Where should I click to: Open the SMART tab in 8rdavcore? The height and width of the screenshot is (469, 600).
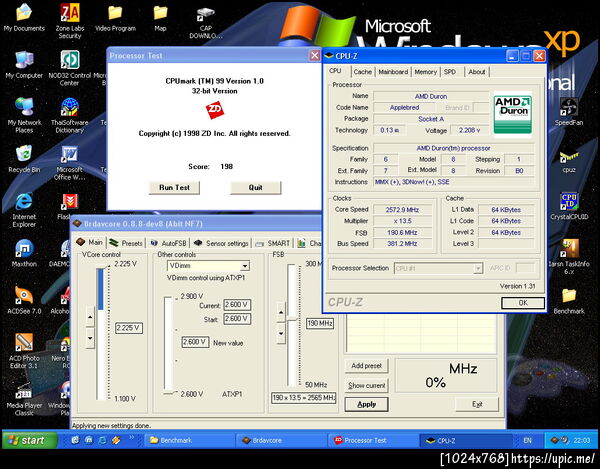click(x=273, y=243)
